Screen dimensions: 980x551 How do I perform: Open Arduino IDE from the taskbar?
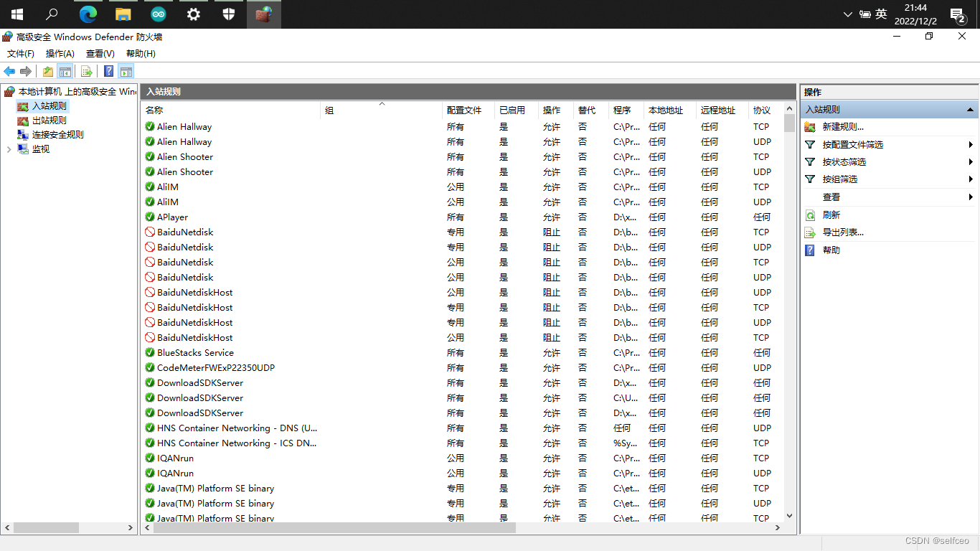click(x=159, y=14)
